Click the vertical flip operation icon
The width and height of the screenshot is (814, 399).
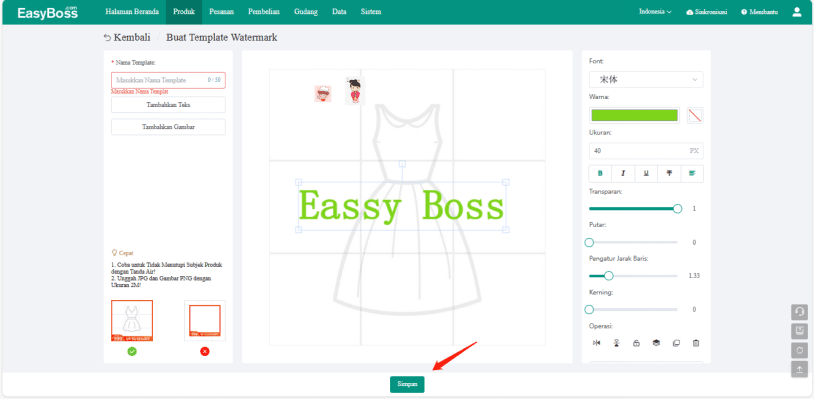point(616,343)
